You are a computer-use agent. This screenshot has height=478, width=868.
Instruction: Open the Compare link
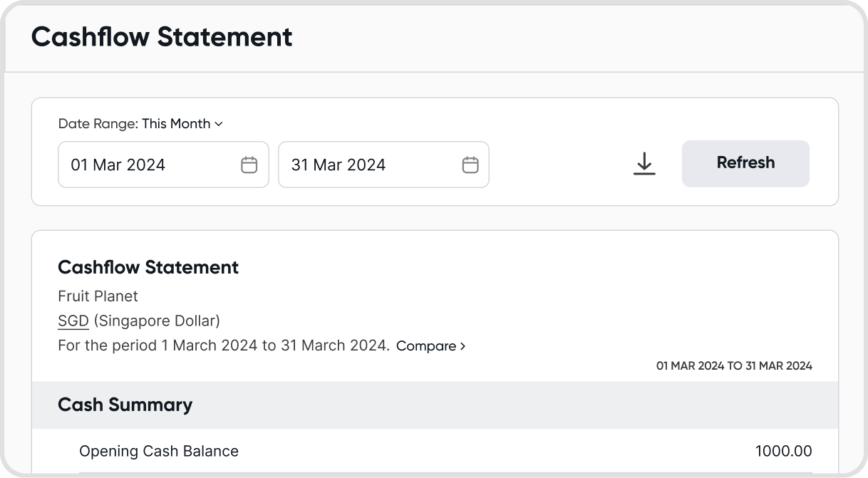coord(430,346)
